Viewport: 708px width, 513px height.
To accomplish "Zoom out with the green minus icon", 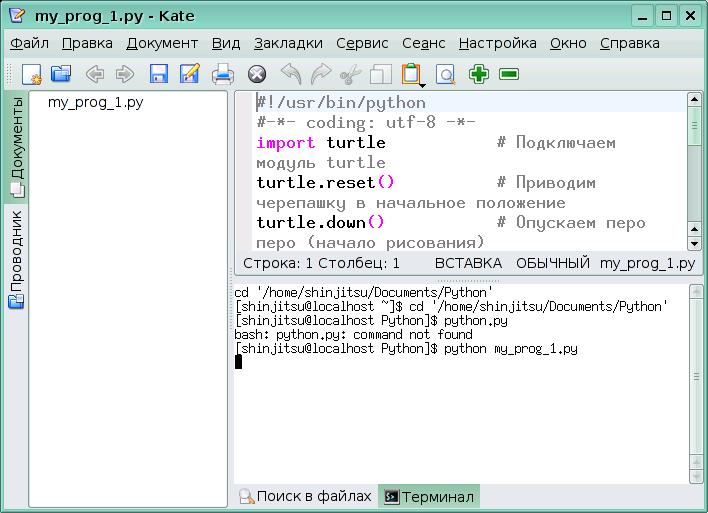I will [x=509, y=74].
